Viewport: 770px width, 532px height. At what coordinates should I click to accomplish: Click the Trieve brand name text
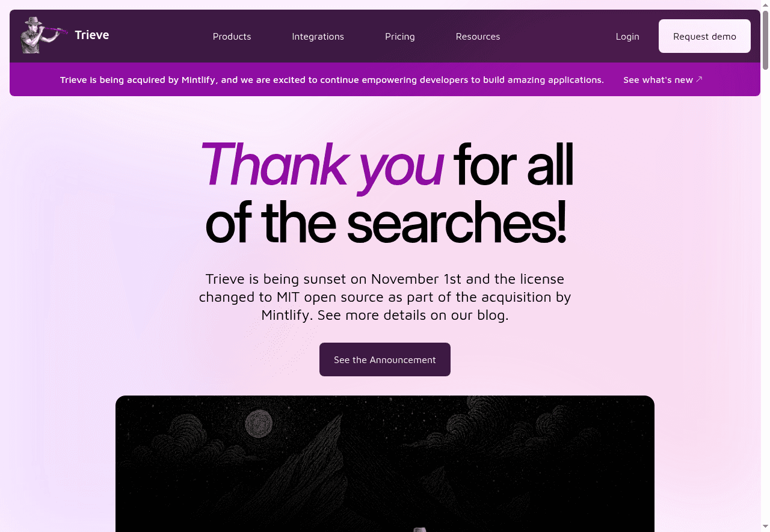[x=92, y=35]
